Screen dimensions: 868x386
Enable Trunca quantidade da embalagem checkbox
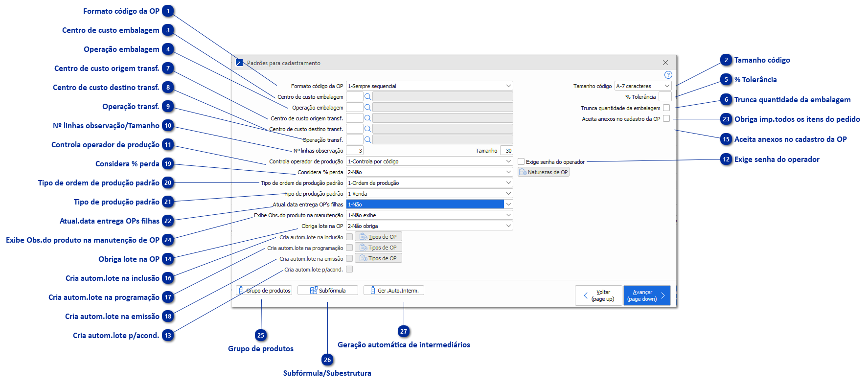666,108
